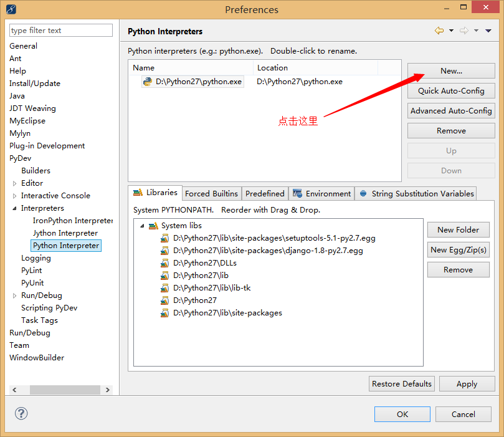504x437 pixels.
Task: Click the icon beside D:\Python27\lib
Action: tap(164, 276)
